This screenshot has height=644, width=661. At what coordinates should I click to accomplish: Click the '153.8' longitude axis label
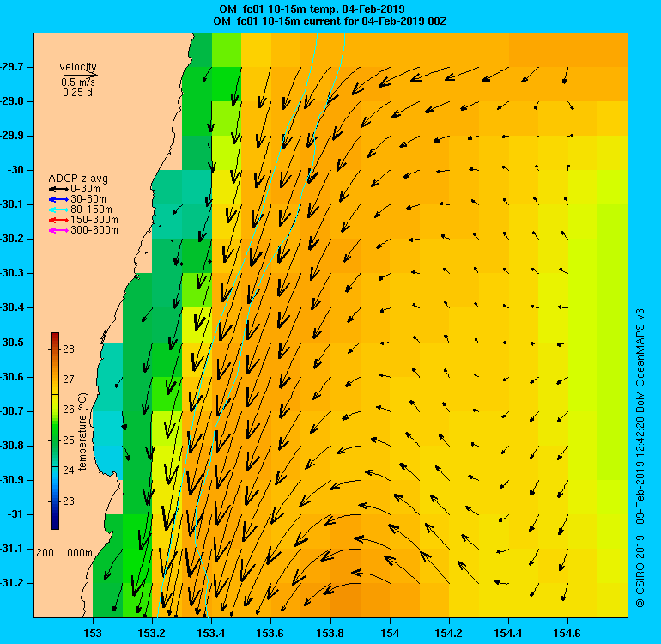pyautogui.click(x=330, y=633)
